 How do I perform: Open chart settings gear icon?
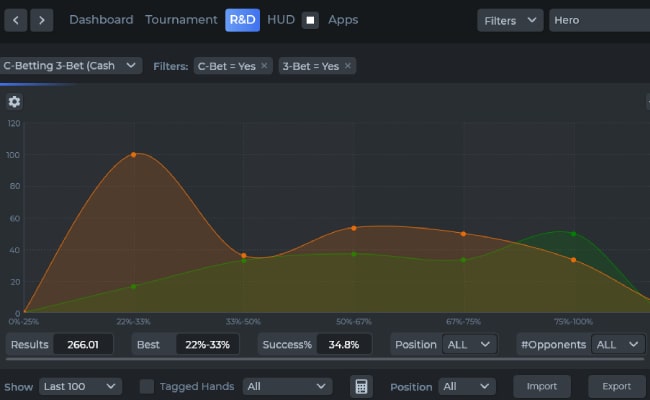click(15, 102)
